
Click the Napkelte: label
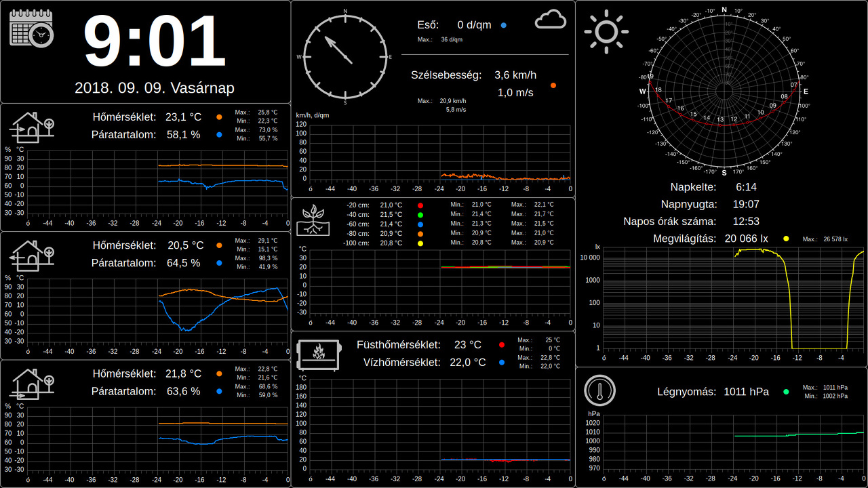[x=694, y=187]
